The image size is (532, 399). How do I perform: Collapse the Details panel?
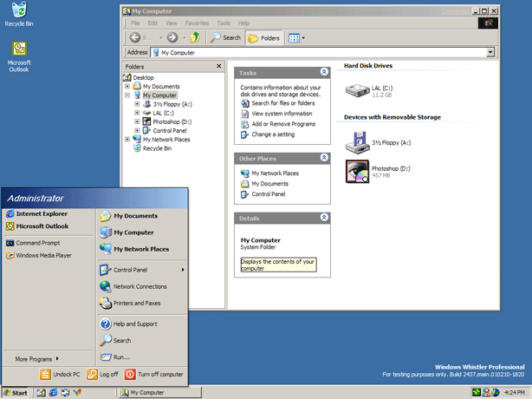(x=324, y=218)
